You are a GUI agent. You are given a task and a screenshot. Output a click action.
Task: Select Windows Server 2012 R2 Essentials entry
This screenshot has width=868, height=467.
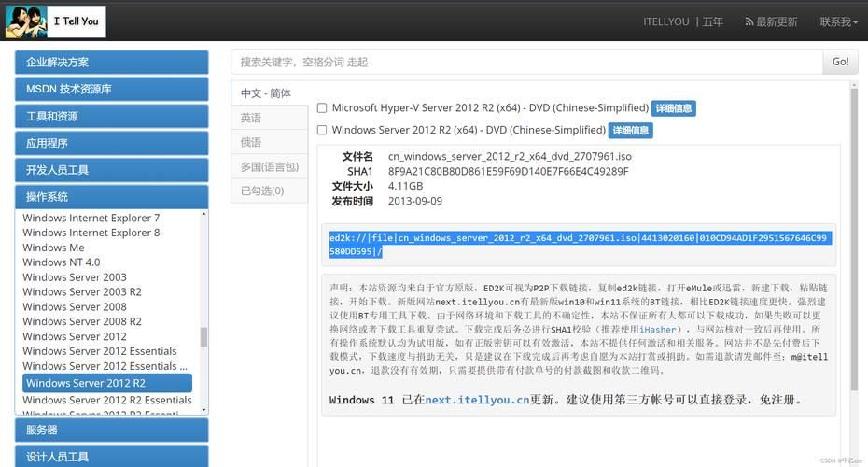coord(106,400)
